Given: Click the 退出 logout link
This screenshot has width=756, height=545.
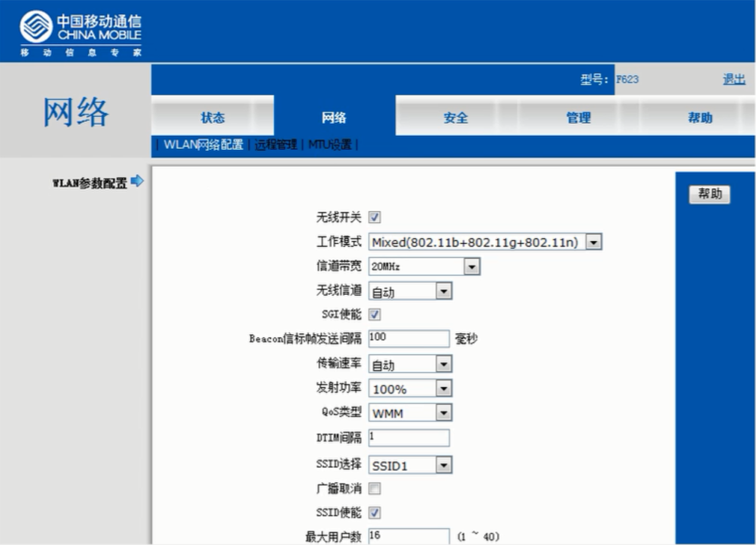Looking at the screenshot, I should 734,79.
